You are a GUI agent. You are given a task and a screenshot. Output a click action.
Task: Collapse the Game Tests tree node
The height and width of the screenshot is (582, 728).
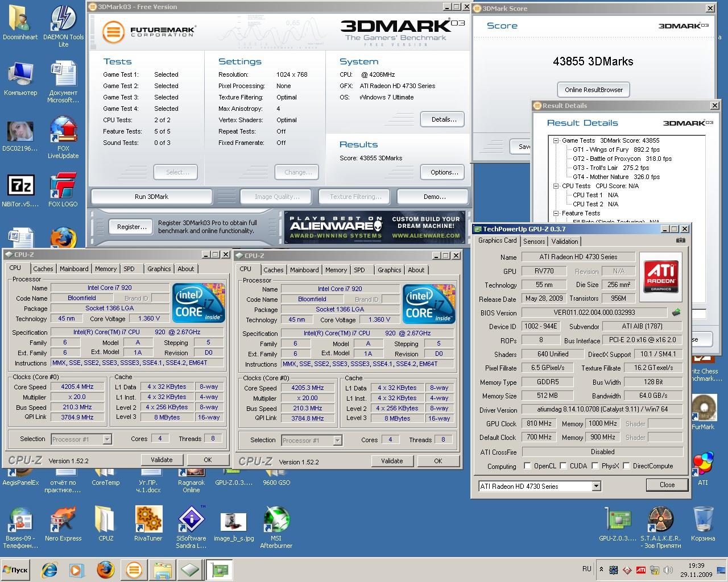556,140
